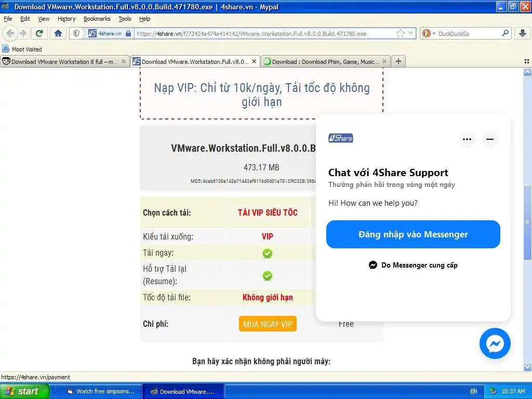The width and height of the screenshot is (532, 399).
Task: Click the search magnifier icon
Action: [x=505, y=33]
